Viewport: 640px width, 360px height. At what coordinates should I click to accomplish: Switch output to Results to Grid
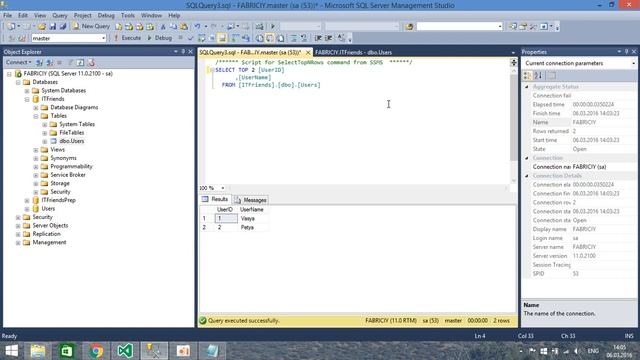pyautogui.click(x=270, y=38)
